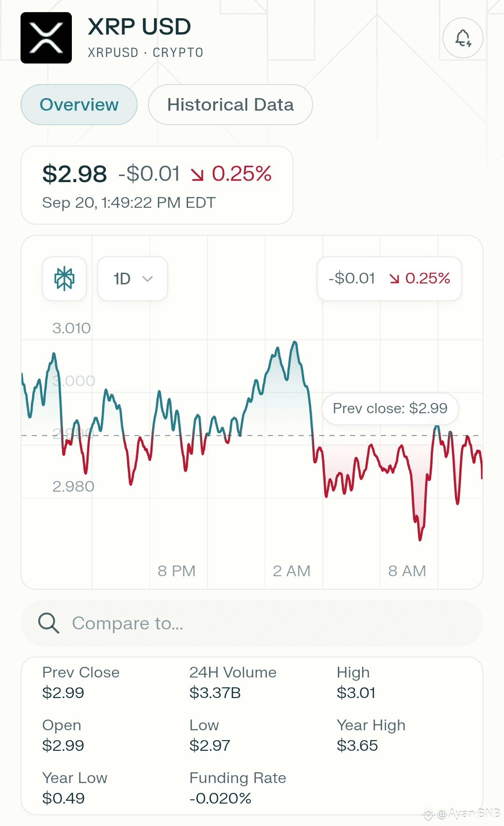Click the 8 AM chart time marker

pos(407,571)
